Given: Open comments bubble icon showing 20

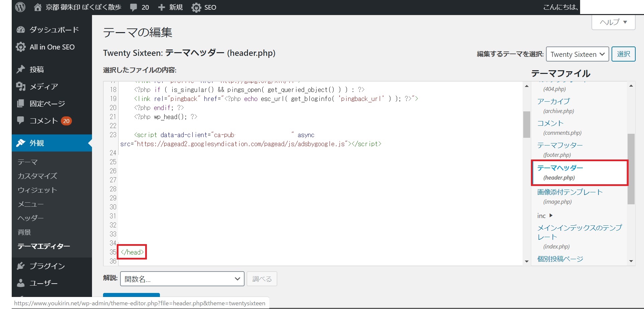Looking at the screenshot, I should tap(133, 7).
